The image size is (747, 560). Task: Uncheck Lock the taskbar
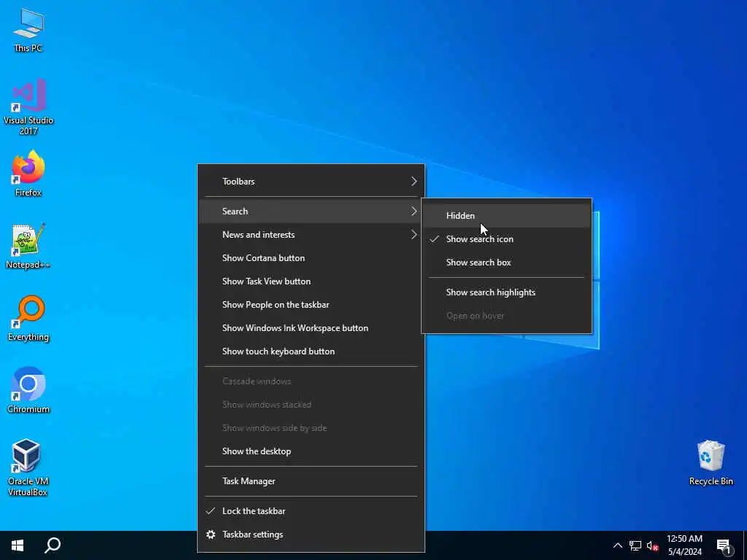[x=311, y=511]
